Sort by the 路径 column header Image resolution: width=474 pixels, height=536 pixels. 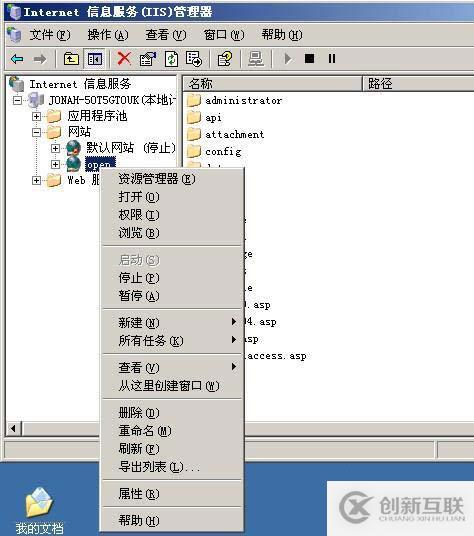click(418, 83)
